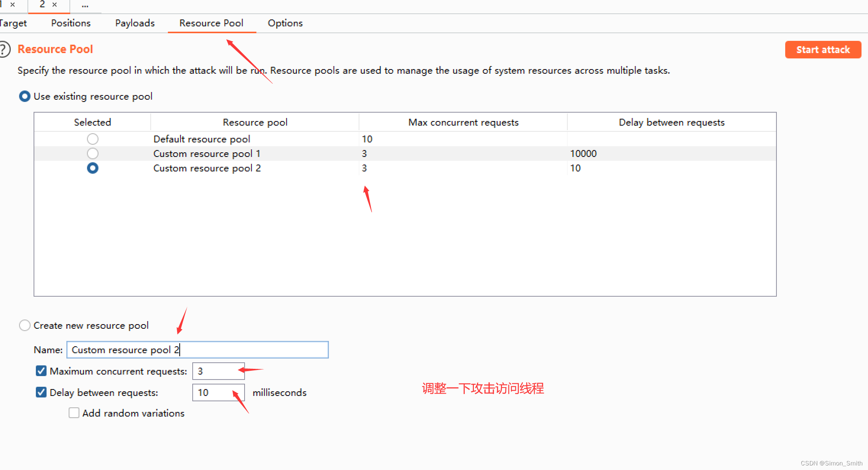Switch to the Positions tab
Image resolution: width=868 pixels, height=470 pixels.
71,23
